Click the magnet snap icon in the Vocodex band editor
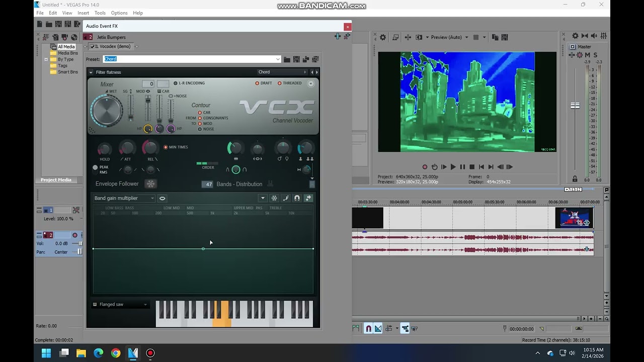Screen dimensions: 644x362 (x=297, y=198)
